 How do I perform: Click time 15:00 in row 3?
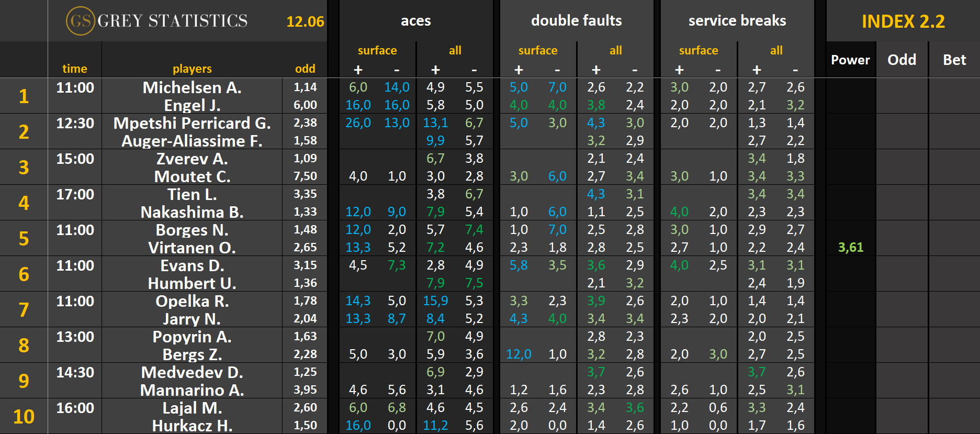tap(75, 159)
